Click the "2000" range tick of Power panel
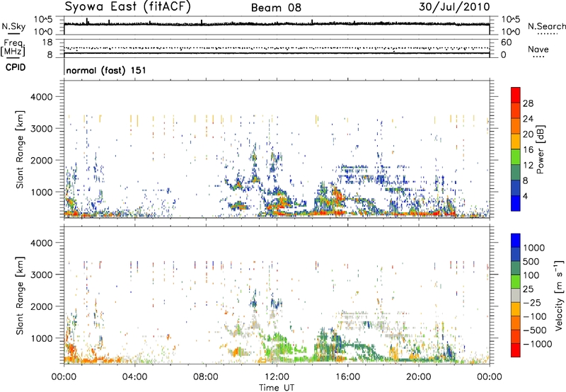The width and height of the screenshot is (566, 392). [x=42, y=160]
